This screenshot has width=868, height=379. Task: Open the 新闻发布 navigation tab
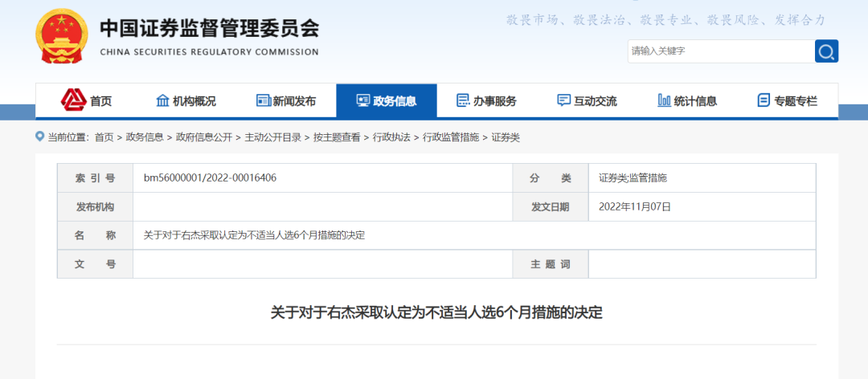[286, 100]
